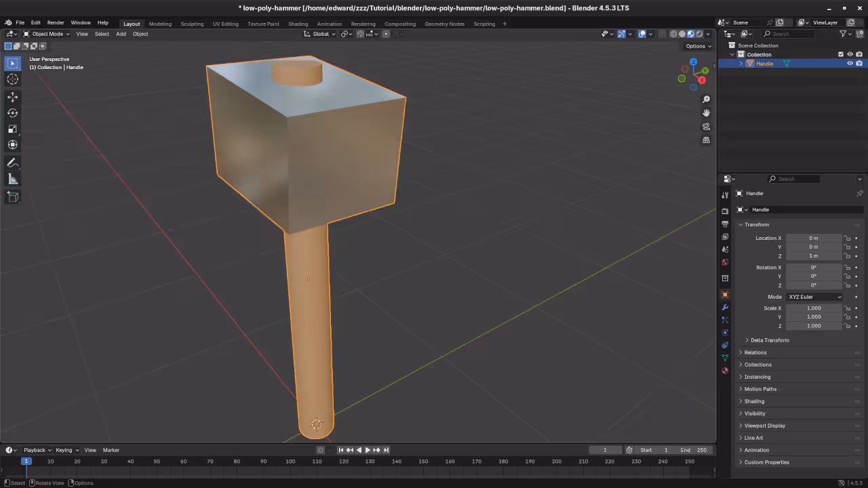Switch to the Sculpting workspace tab
This screenshot has height=488, width=868.
click(192, 24)
